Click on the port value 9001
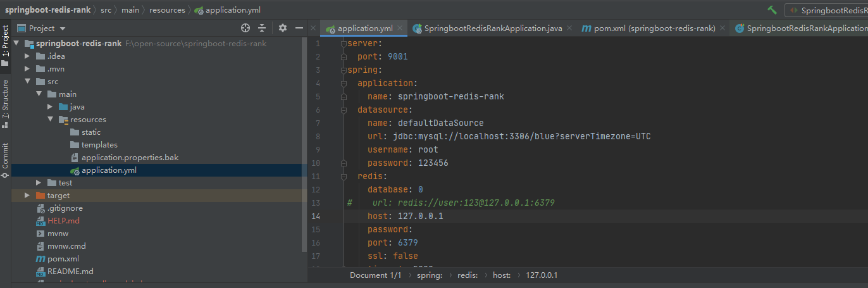Viewport: 868px width, 288px height. [397, 57]
